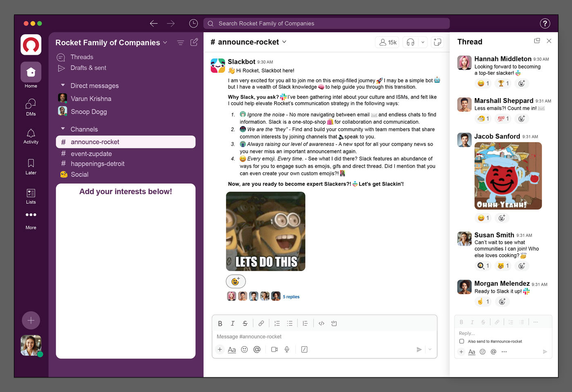Click the Message #announce-rocket input
This screenshot has height=392, width=572.
pyautogui.click(x=324, y=336)
